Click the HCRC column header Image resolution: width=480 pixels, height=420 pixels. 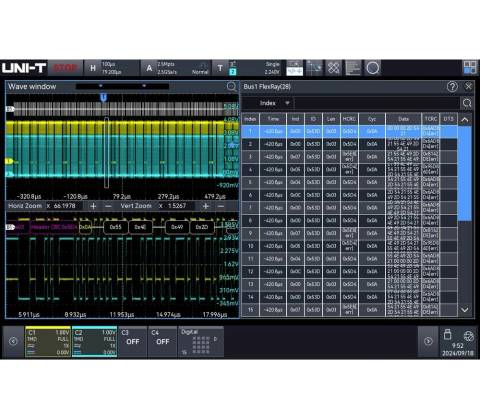coord(349,119)
